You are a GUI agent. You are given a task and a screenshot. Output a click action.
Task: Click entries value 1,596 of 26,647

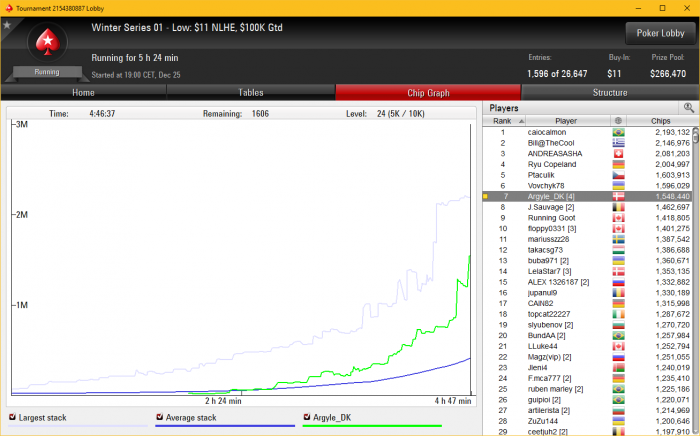(x=557, y=74)
